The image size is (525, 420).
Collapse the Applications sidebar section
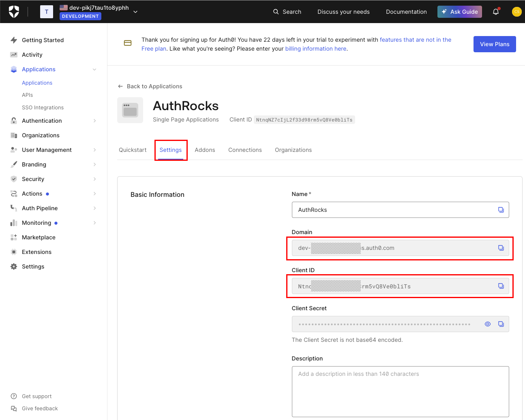point(94,69)
